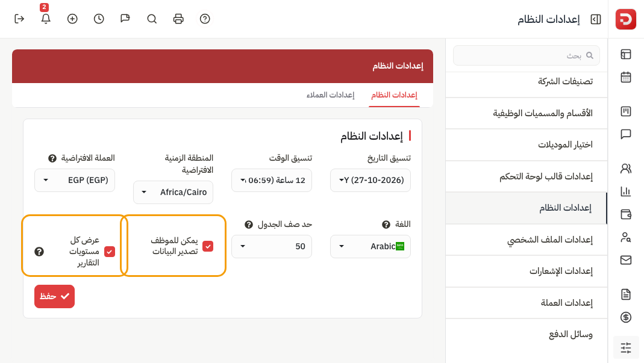The height and width of the screenshot is (363, 644).
Task: Open the bar chart reports icon
Action: coord(625,191)
